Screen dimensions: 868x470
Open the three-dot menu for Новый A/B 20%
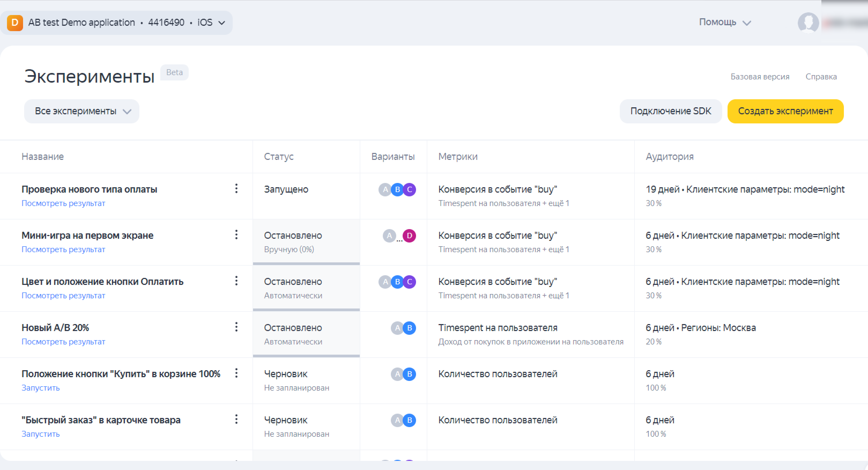point(236,327)
